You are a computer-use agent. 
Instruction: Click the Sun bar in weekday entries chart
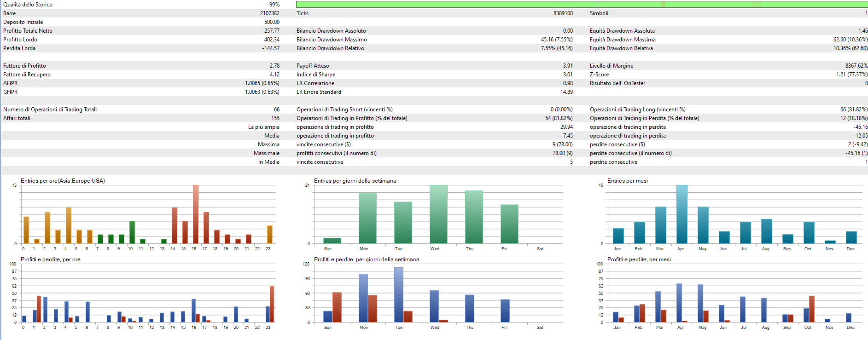point(332,241)
